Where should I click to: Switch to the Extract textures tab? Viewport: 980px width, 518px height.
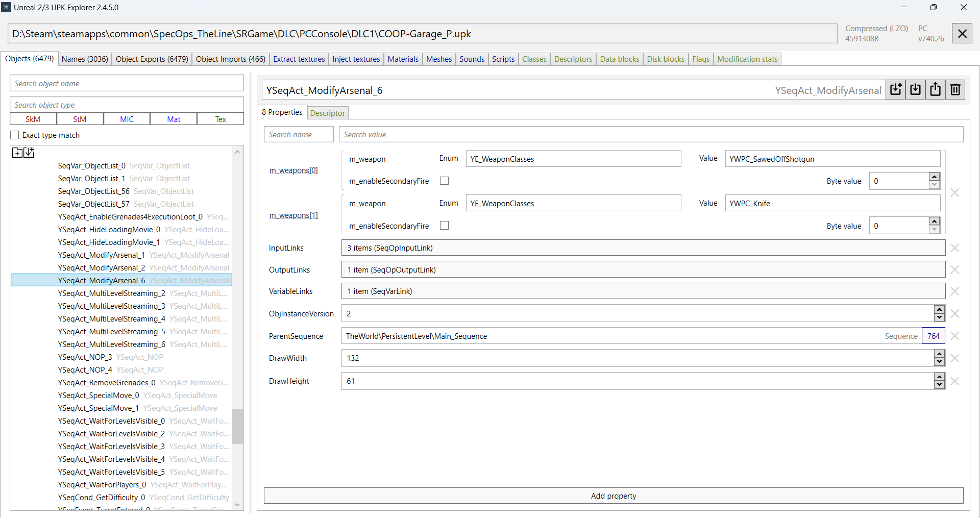pos(299,59)
